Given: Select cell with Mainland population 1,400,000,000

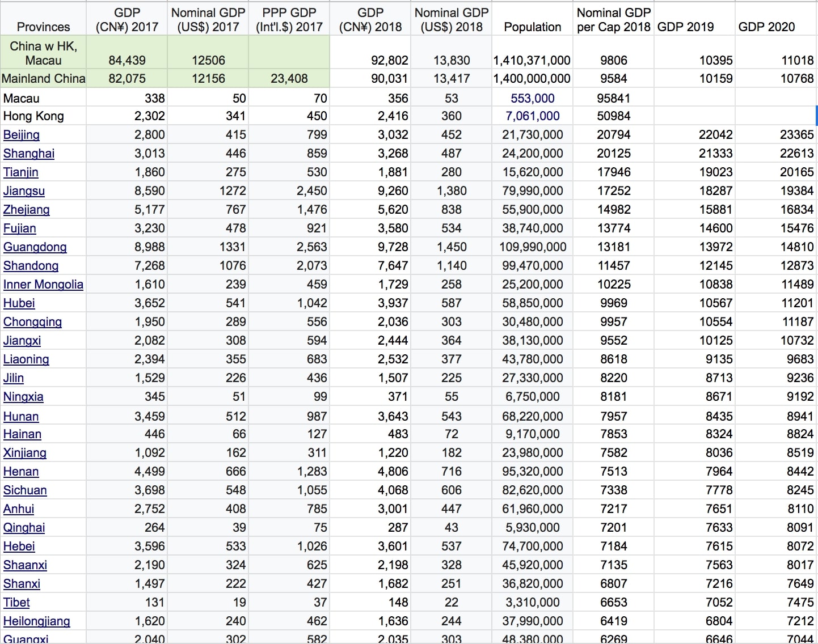Looking at the screenshot, I should pos(532,79).
